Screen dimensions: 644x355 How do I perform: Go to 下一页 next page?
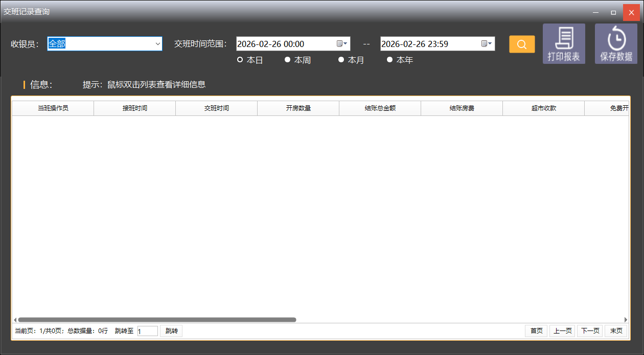click(589, 331)
